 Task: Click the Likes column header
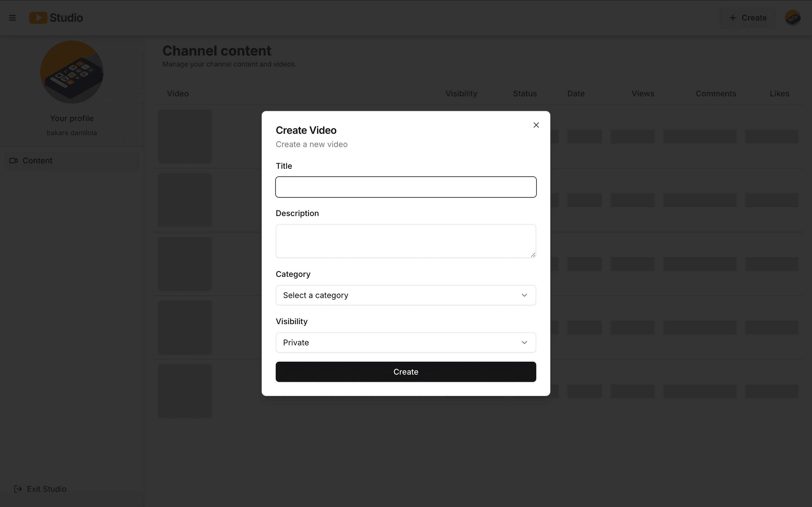[779, 94]
